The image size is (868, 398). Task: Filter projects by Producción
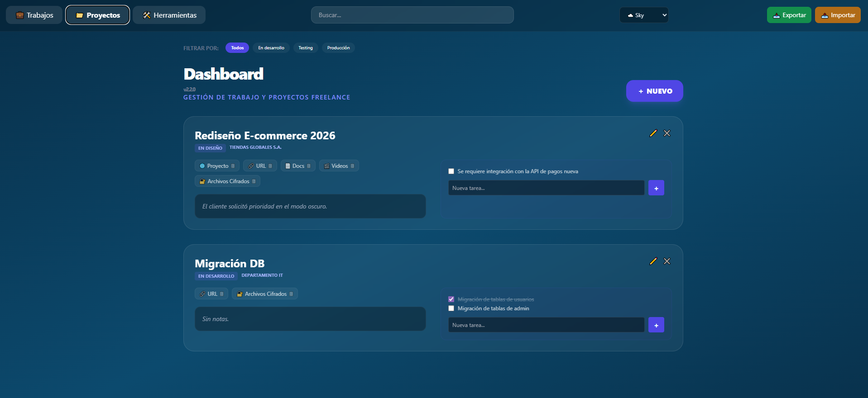[x=338, y=48]
